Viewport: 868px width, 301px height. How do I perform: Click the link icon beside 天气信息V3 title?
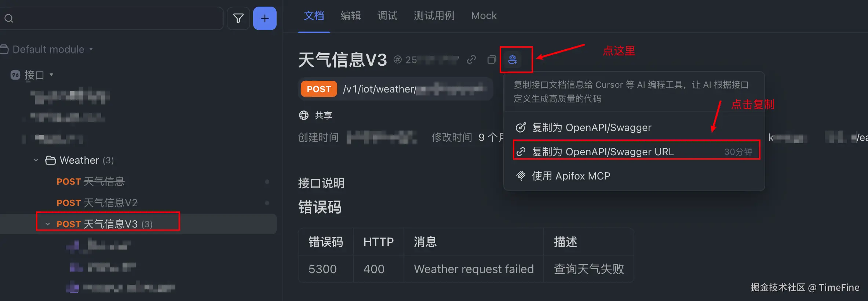pyautogui.click(x=471, y=59)
